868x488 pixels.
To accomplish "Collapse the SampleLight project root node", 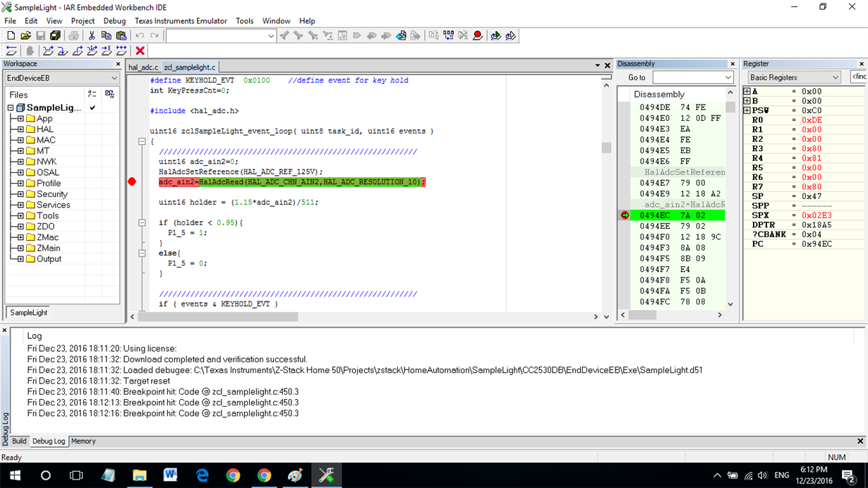I will click(x=11, y=108).
